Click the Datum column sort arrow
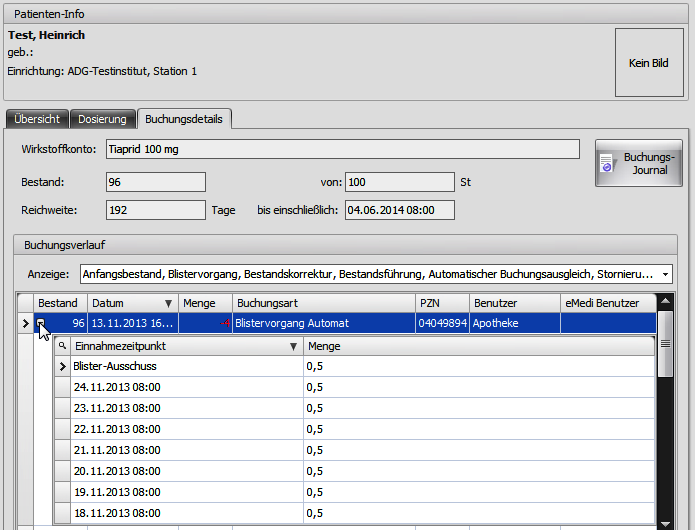Viewport: 695px width, 530px height. point(168,304)
